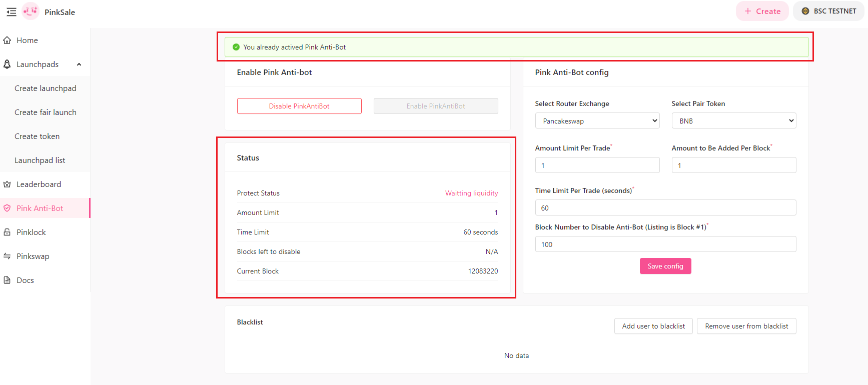Click Disable PinkAntiBot button
Screen dimensions: 868x385
tap(299, 106)
